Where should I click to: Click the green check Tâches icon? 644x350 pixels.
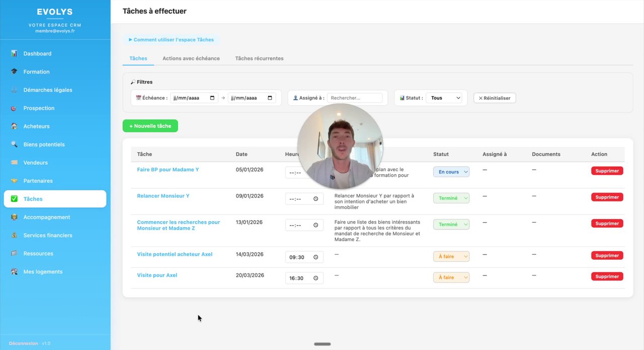click(x=14, y=198)
